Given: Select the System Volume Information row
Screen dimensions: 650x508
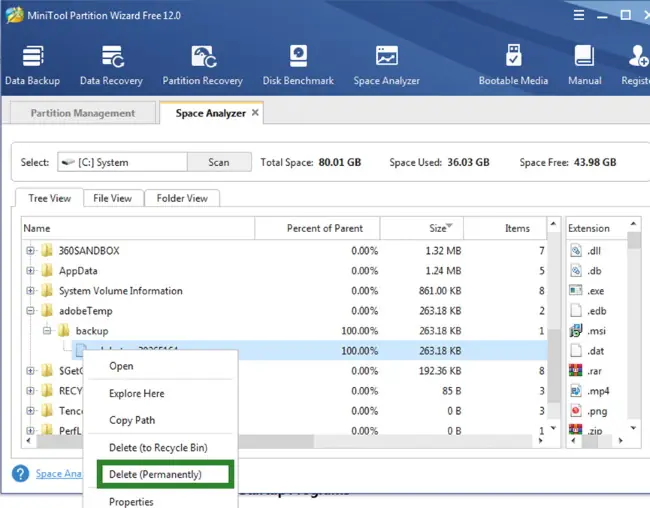Looking at the screenshot, I should tap(284, 291).
